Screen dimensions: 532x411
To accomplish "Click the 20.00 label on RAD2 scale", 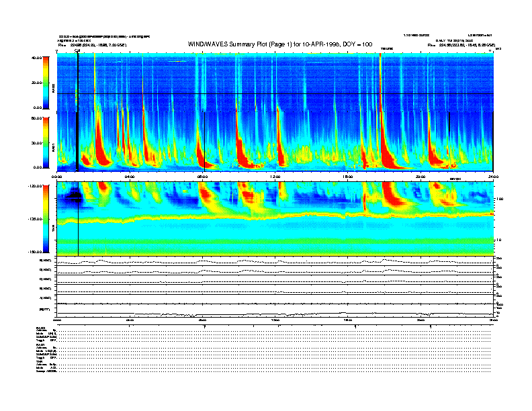I will 36,83.
